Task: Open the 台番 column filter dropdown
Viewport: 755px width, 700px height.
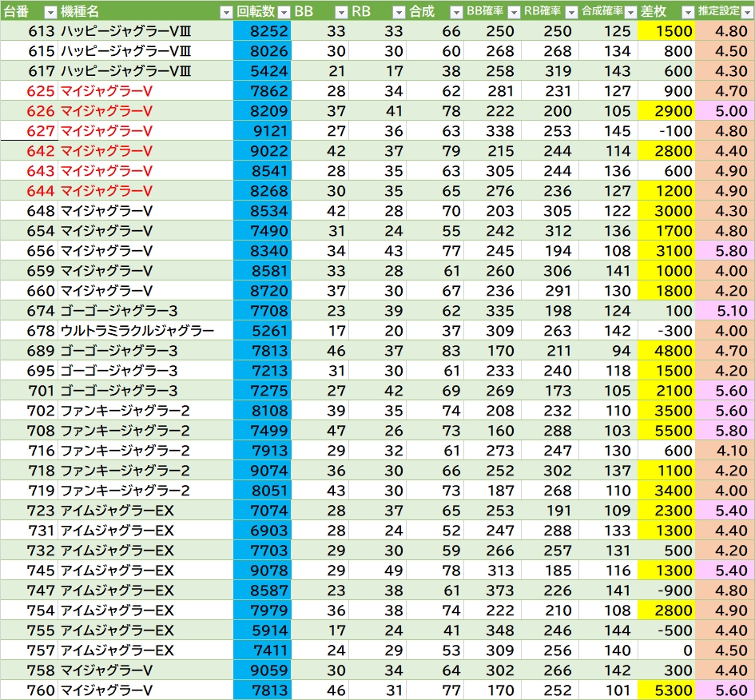Action: pyautogui.click(x=50, y=13)
